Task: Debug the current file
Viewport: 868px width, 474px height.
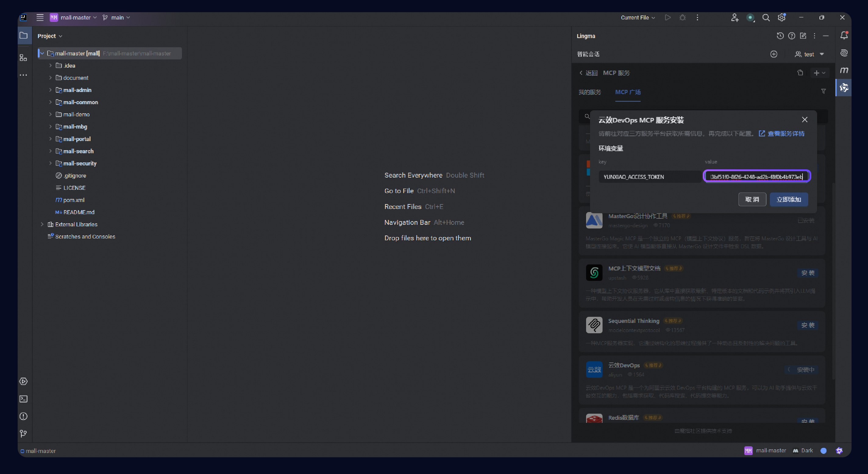Action: tap(683, 17)
